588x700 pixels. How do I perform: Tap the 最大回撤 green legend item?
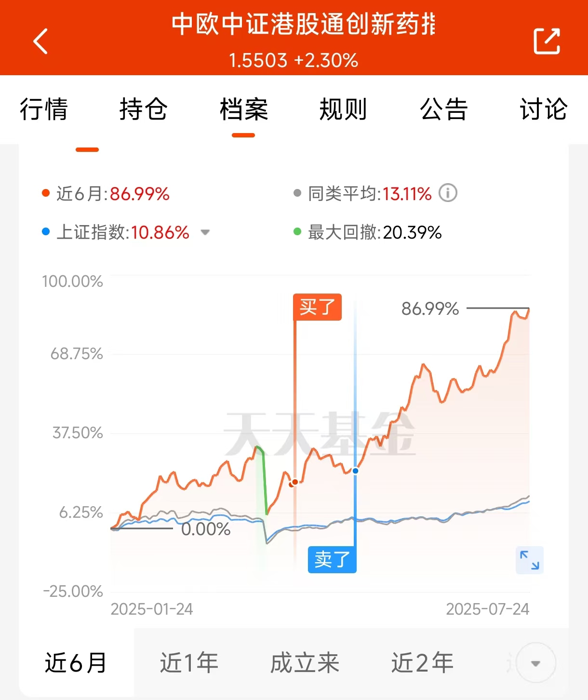[x=368, y=232]
